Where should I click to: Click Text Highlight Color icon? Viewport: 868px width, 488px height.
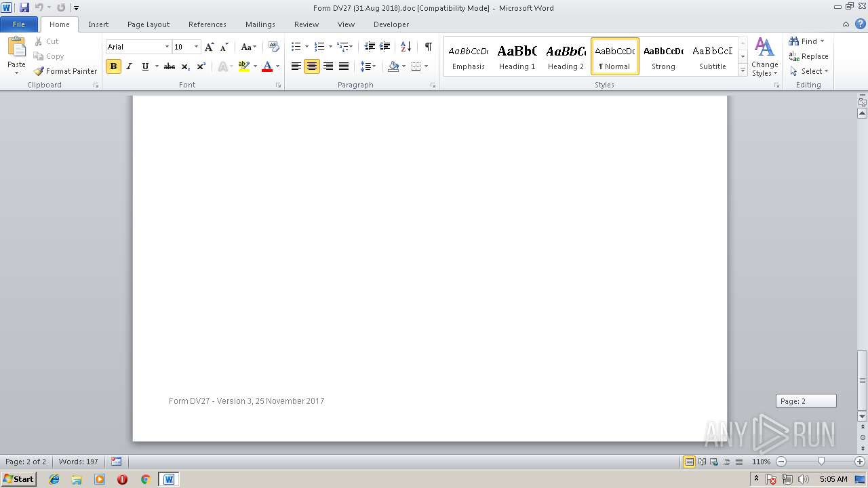244,66
